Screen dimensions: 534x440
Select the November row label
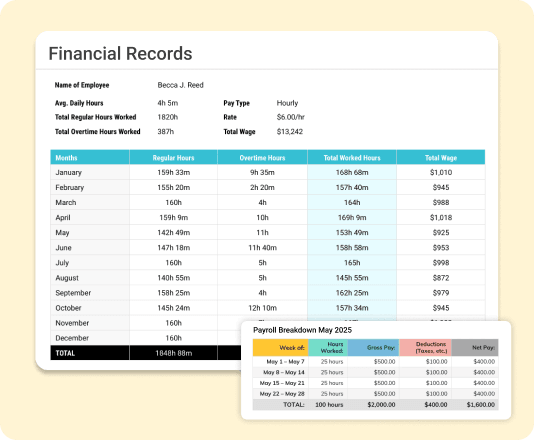point(72,323)
